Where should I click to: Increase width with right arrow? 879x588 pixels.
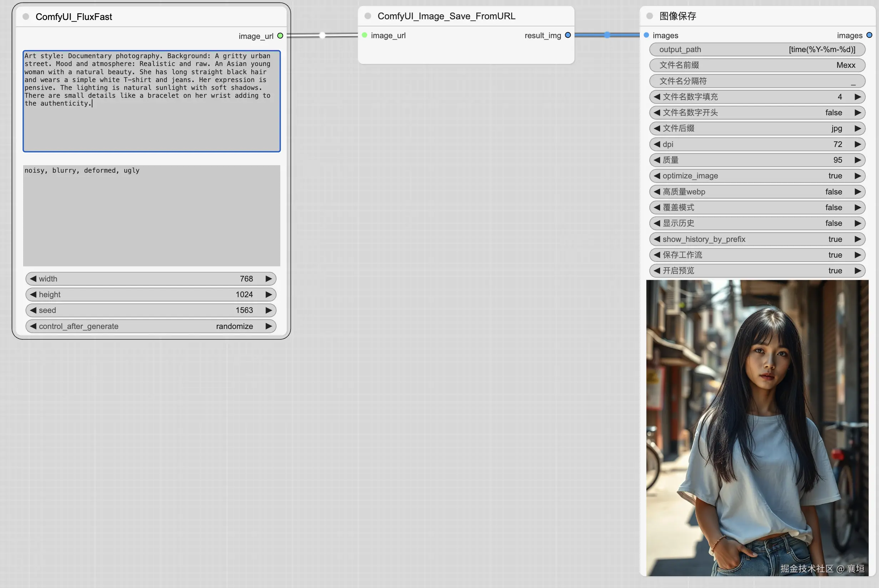point(268,279)
